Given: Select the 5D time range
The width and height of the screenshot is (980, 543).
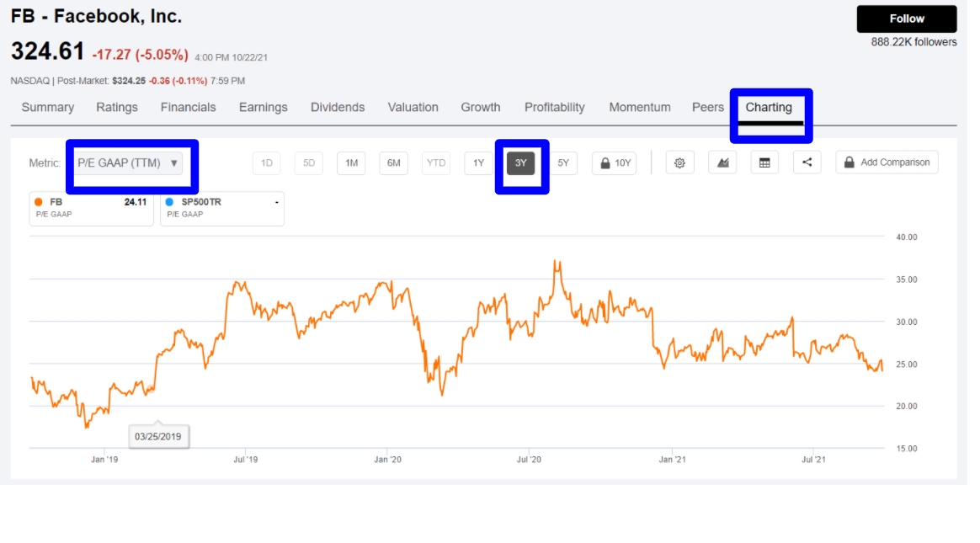Looking at the screenshot, I should click(x=309, y=163).
